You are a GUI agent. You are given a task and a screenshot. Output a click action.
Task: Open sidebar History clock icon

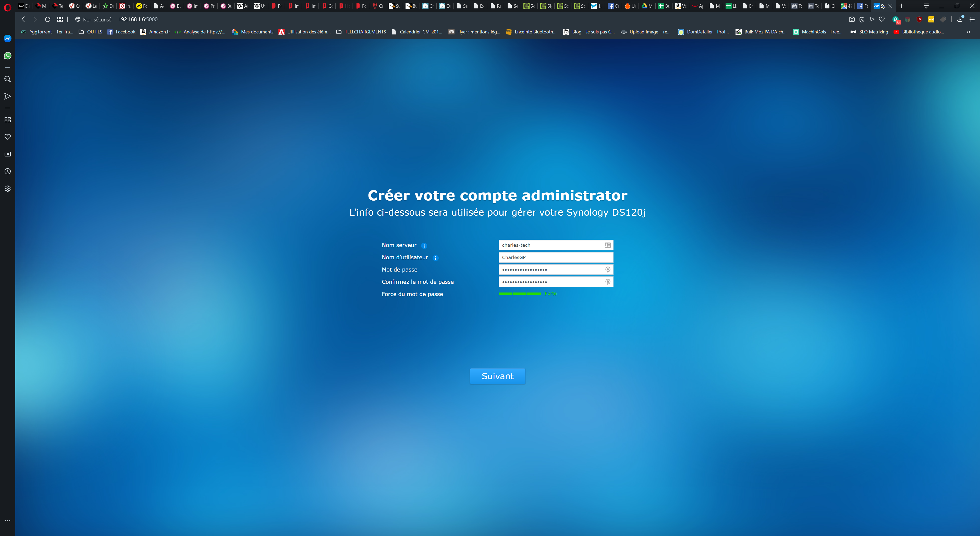point(8,172)
